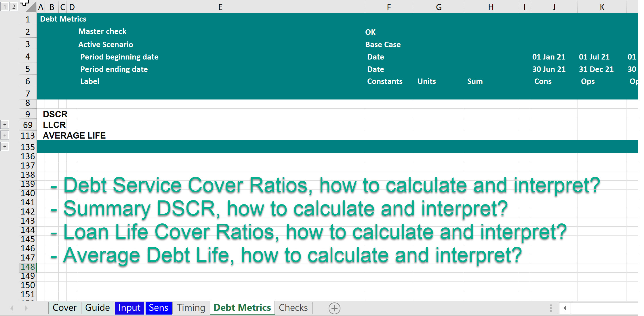The width and height of the screenshot is (644, 316).
Task: Click 'Period ending date' label
Action: pyautogui.click(x=114, y=69)
